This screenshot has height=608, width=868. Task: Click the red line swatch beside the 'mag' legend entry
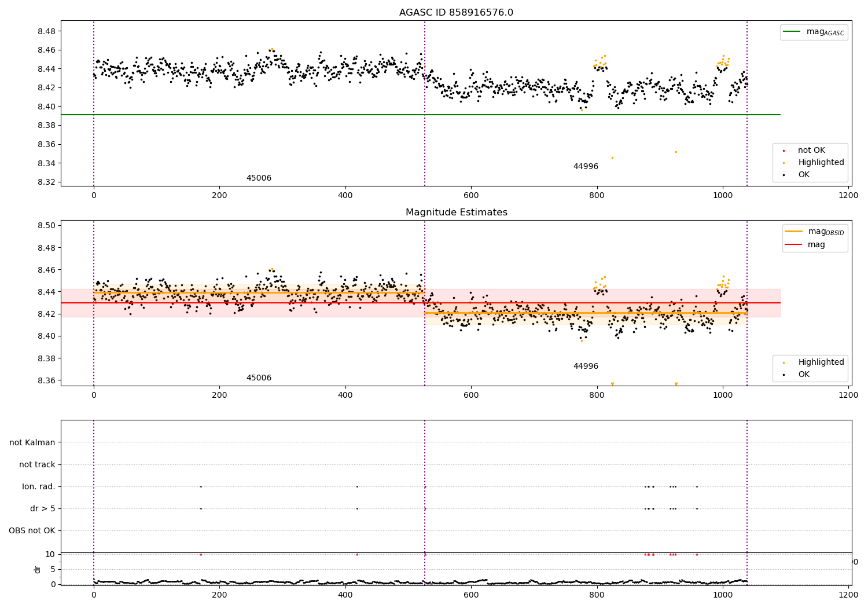click(794, 245)
